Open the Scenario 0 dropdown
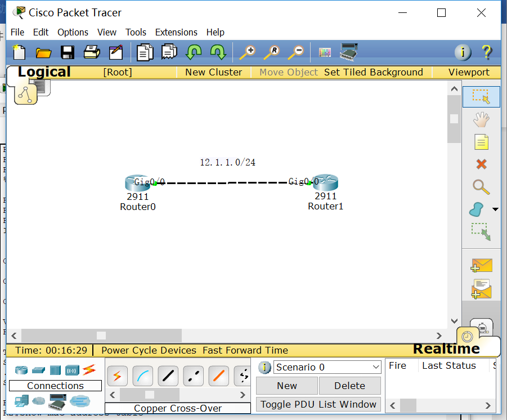Screen dimensions: 507x420 (327, 367)
